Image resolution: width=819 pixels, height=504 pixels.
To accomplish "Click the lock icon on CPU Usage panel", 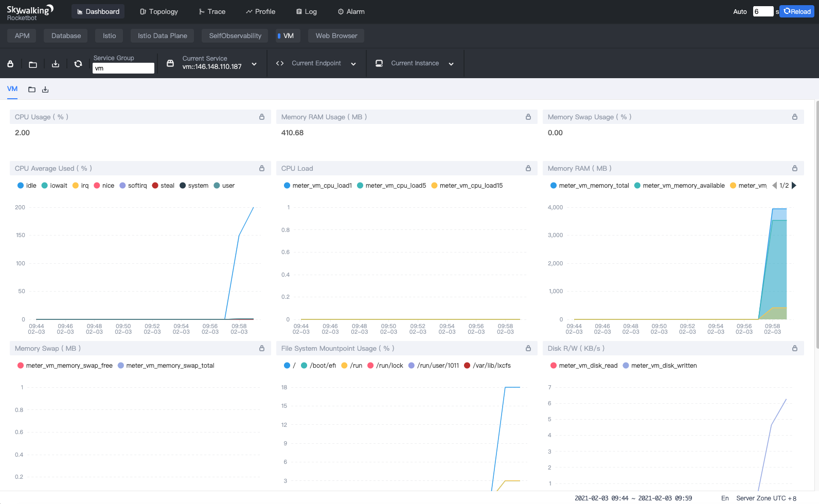I will [x=262, y=117].
